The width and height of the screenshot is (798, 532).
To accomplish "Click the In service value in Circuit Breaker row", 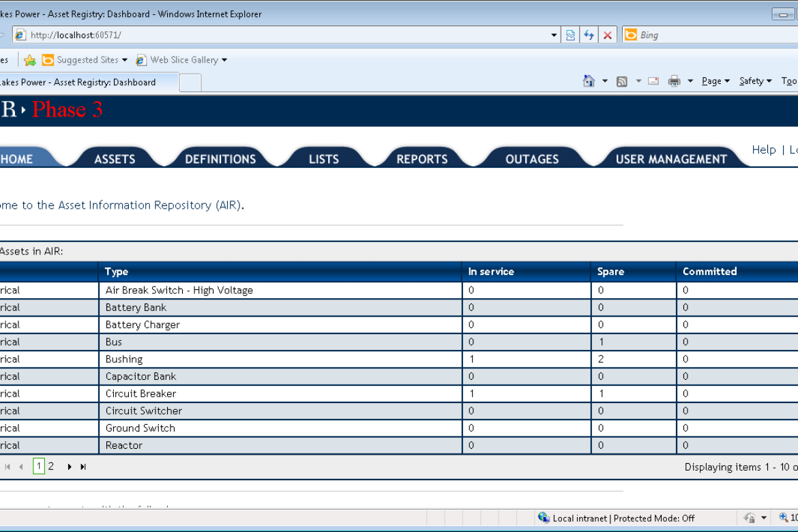I will [472, 394].
